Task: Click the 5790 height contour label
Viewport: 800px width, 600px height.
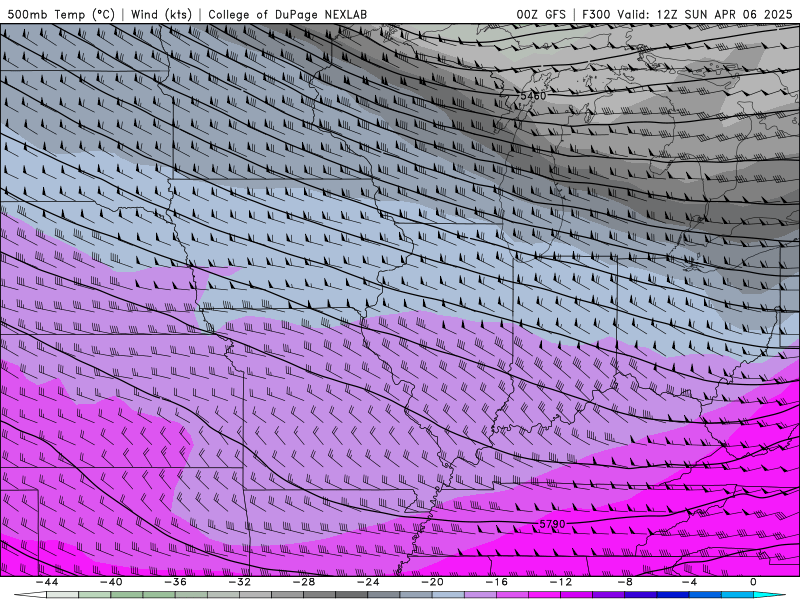Action: click(x=552, y=524)
